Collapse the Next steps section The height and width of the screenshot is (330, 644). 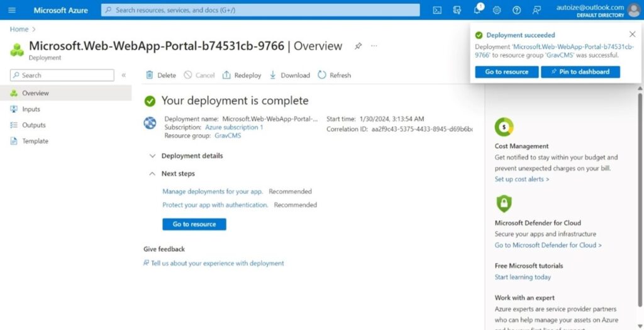172,174
